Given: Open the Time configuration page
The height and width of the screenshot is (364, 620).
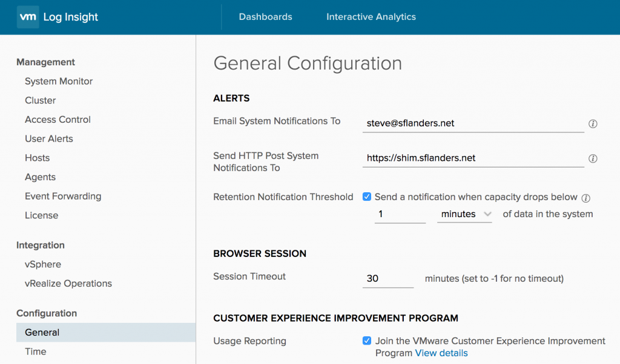Looking at the screenshot, I should tap(36, 351).
